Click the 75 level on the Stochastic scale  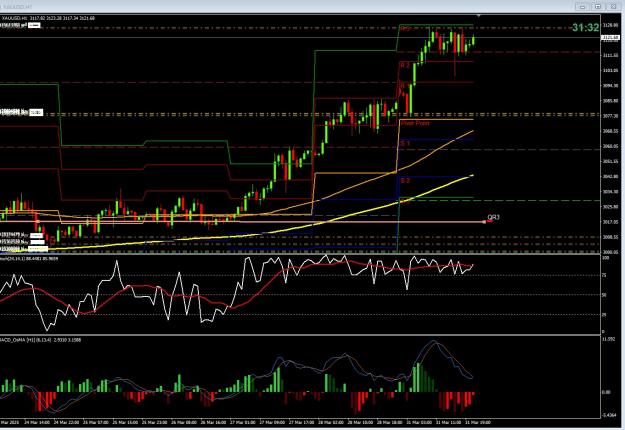click(604, 275)
